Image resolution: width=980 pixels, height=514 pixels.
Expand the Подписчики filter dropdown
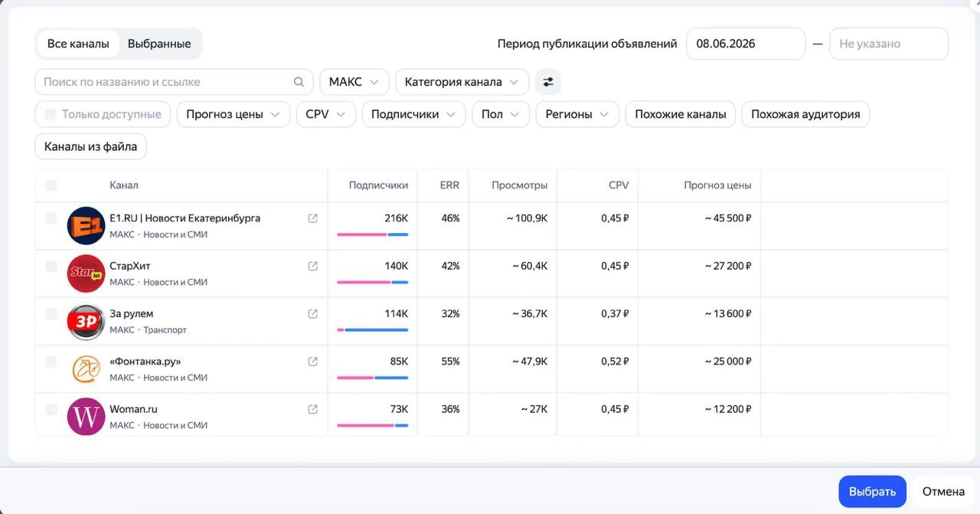414,114
